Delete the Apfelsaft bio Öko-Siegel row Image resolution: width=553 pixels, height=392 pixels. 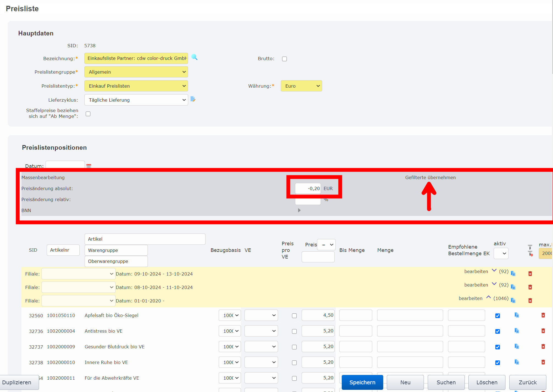pyautogui.click(x=543, y=315)
